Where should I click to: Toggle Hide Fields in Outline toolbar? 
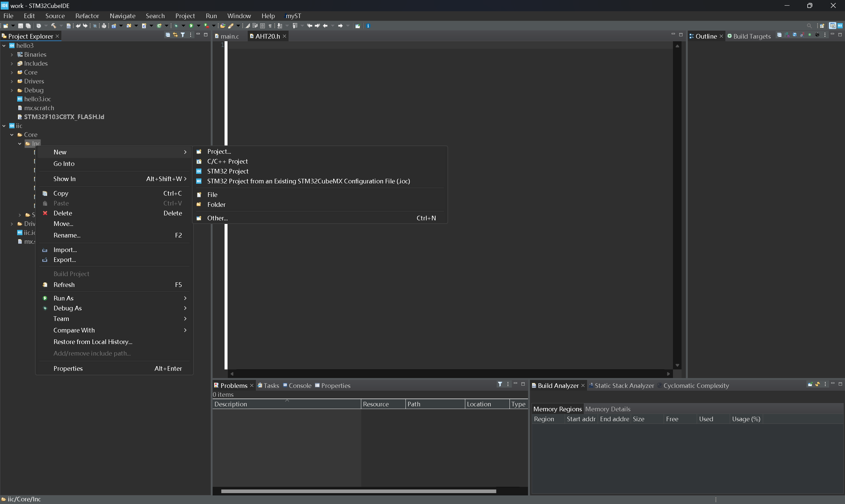(x=795, y=35)
